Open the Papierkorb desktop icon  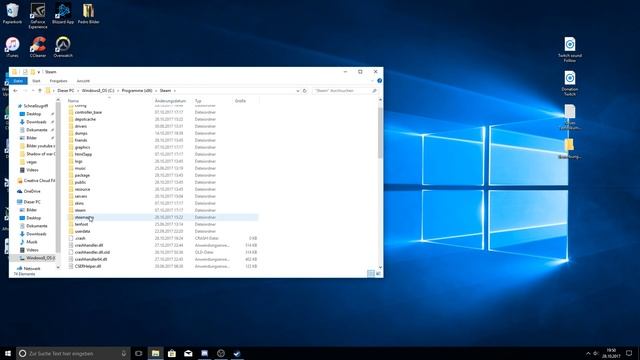[12, 14]
